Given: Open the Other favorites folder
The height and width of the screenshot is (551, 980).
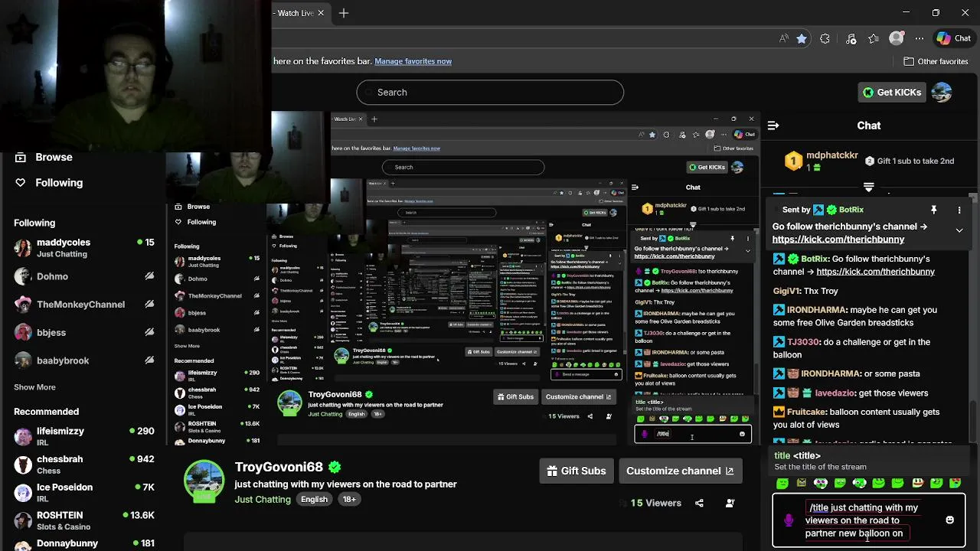Looking at the screenshot, I should click(936, 61).
